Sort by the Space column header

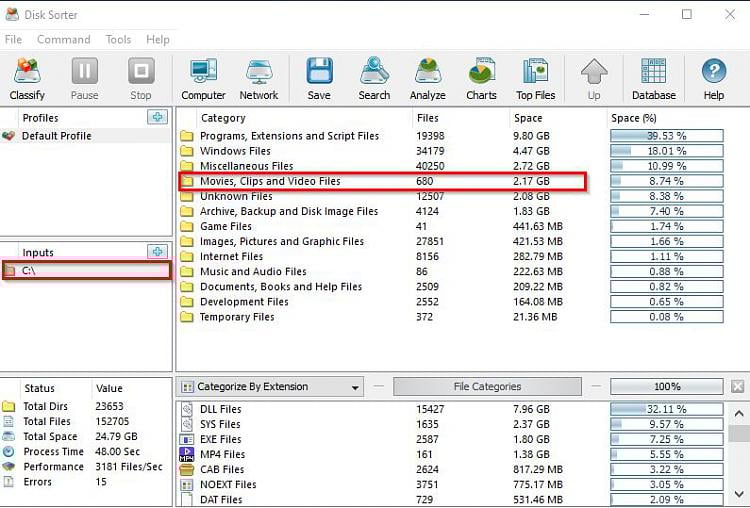click(527, 118)
